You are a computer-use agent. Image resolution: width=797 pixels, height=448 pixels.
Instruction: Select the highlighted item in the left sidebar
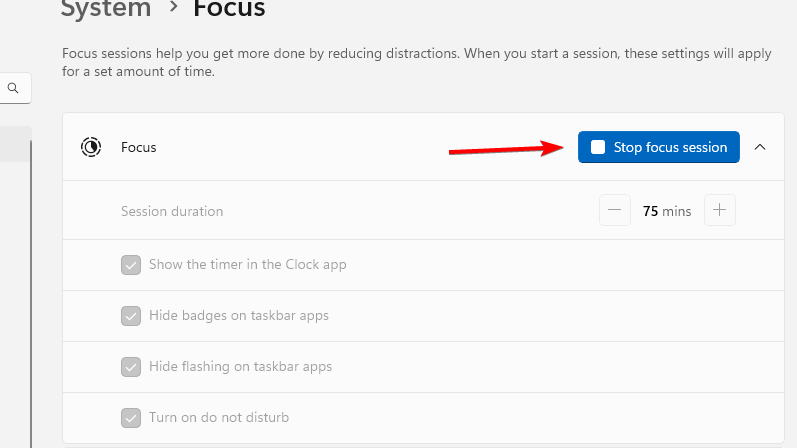(14, 143)
